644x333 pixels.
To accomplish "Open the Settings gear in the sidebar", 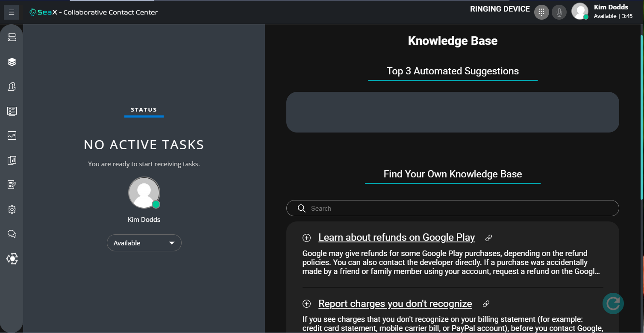I will 12,209.
